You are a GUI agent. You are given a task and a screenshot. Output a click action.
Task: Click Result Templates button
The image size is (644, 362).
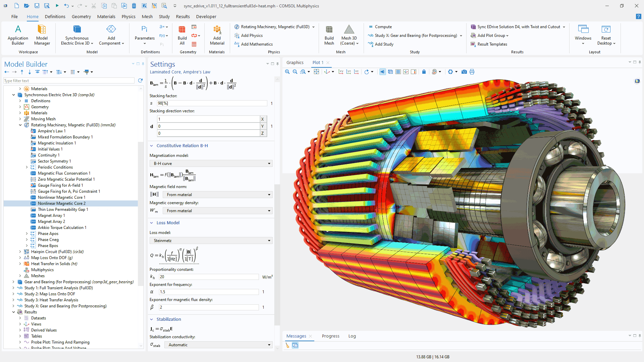[x=489, y=44]
